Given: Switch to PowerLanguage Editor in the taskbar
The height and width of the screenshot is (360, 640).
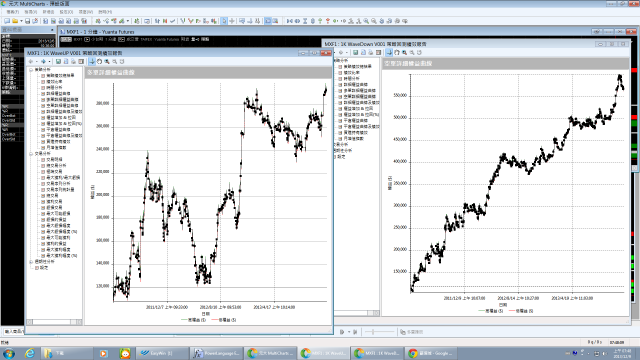Looking at the screenshot, I should (x=217, y=353).
